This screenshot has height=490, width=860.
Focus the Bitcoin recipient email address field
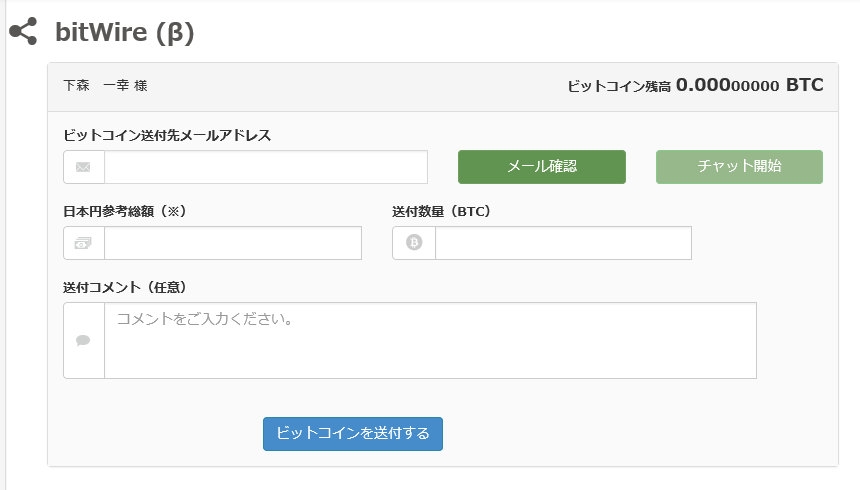[265, 167]
